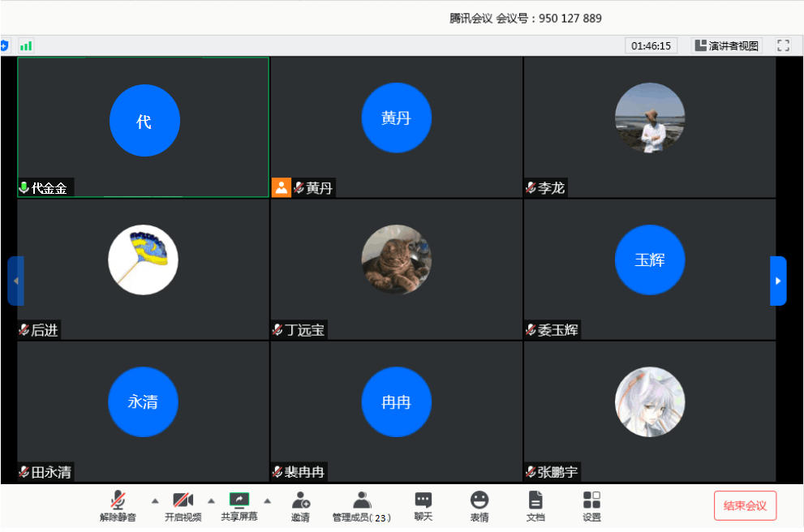Click muted mic icon next to 委玉辉
The image size is (804, 532).
tap(531, 329)
